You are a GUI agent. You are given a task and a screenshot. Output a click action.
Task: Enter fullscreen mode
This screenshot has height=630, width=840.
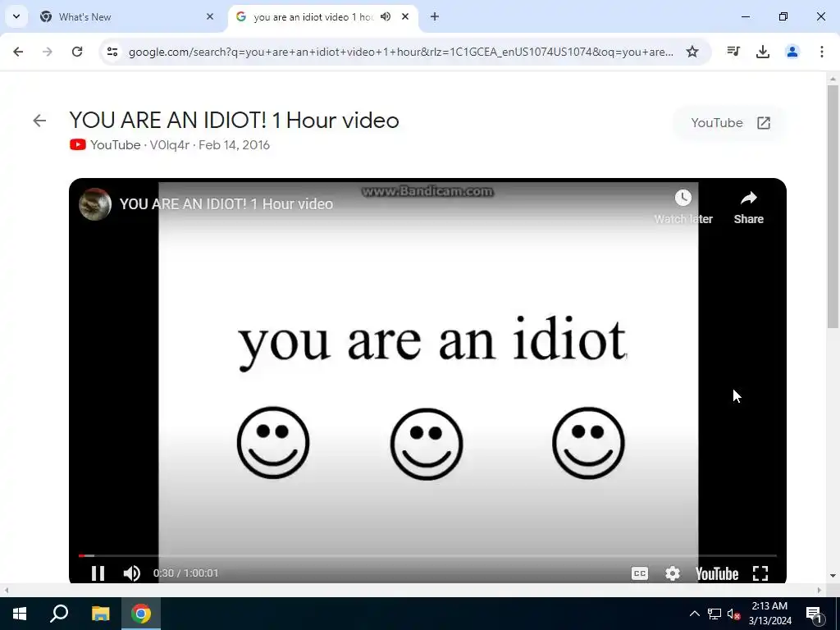[x=760, y=573]
